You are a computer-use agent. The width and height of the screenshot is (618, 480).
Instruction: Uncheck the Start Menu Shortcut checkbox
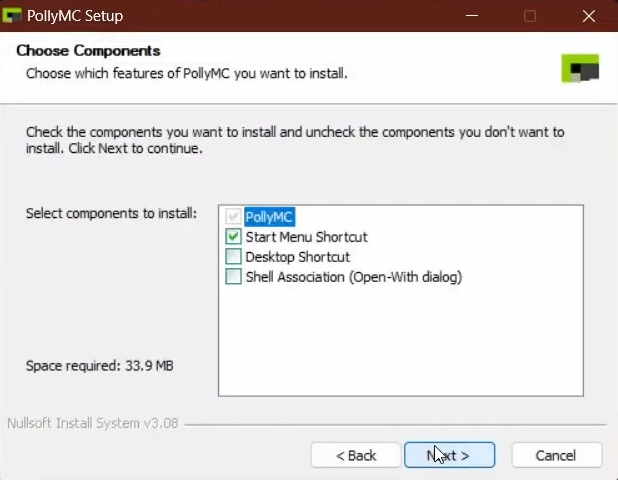[x=233, y=236]
